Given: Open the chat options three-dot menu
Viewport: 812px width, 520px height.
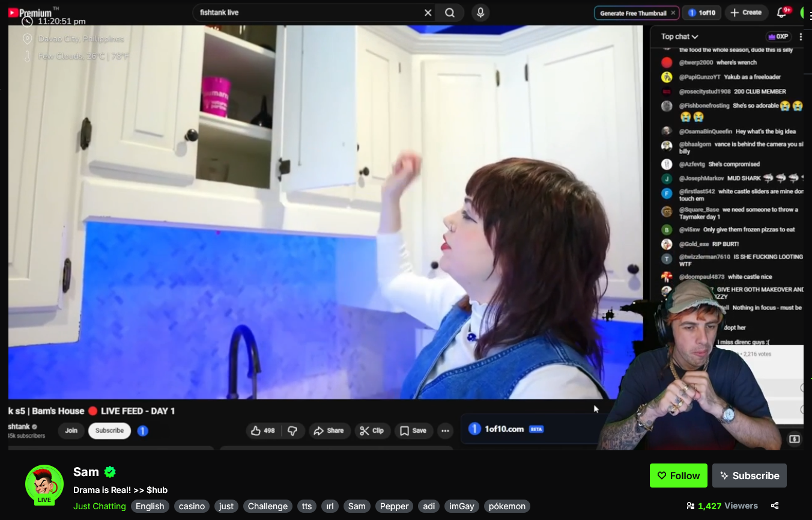Looking at the screenshot, I should 801,37.
